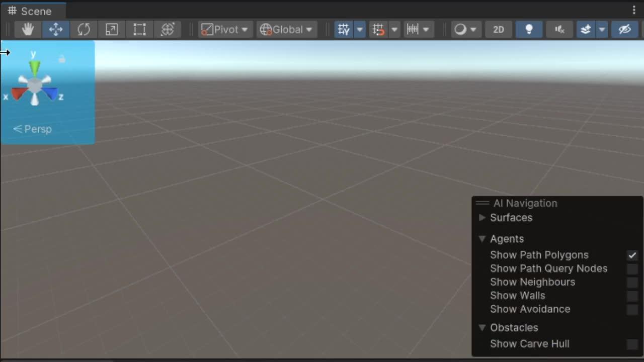Enable Show Neighbours
The image size is (644, 362).
click(632, 282)
